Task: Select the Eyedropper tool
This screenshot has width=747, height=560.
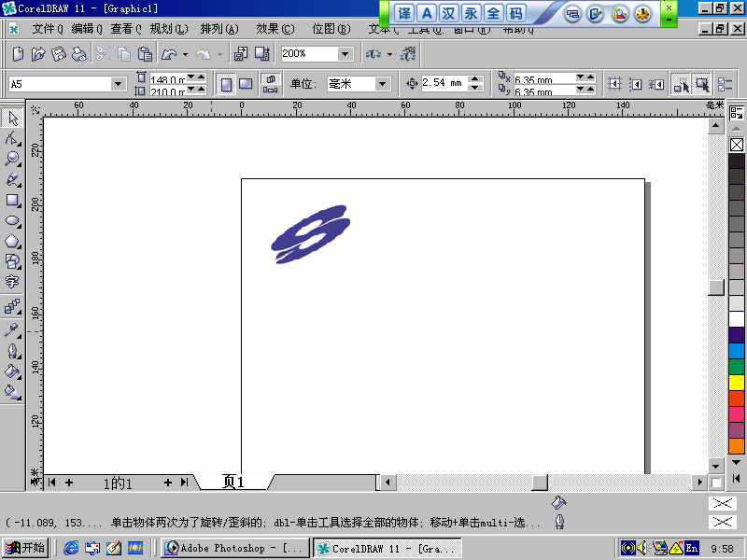Action: pyautogui.click(x=12, y=329)
